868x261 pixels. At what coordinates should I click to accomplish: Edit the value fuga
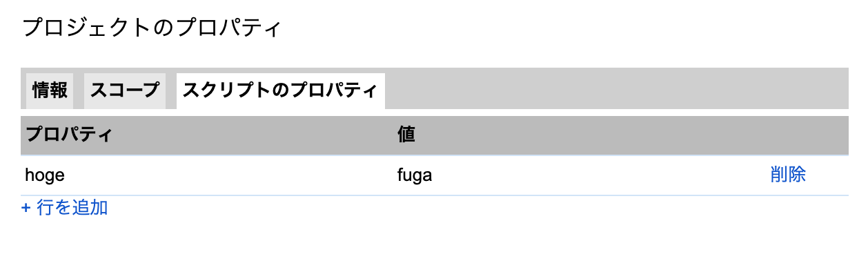click(415, 175)
